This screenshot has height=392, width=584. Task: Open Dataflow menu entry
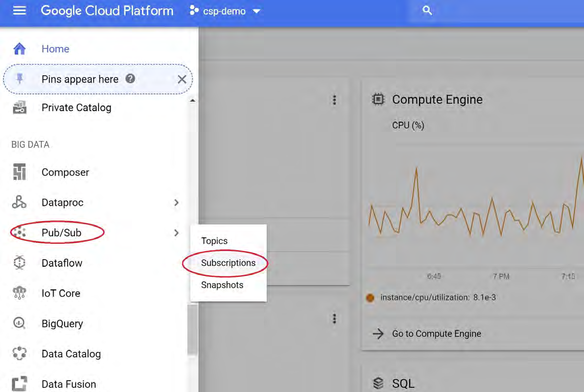pyautogui.click(x=62, y=263)
